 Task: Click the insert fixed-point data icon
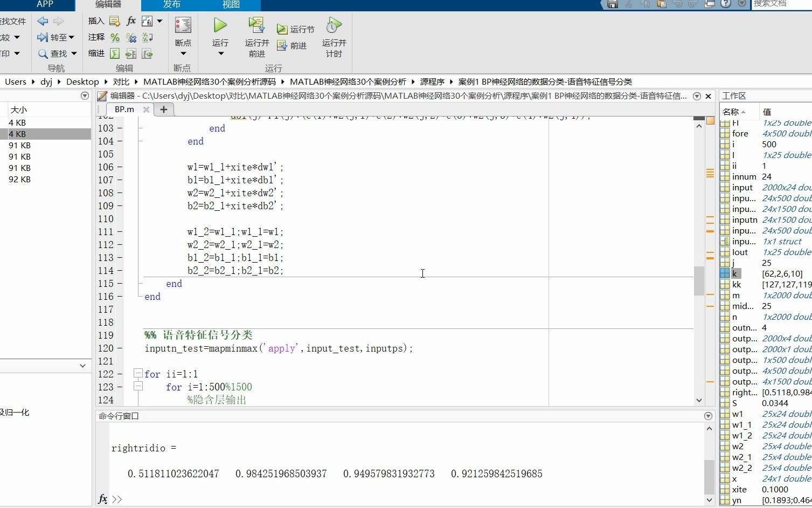point(147,21)
